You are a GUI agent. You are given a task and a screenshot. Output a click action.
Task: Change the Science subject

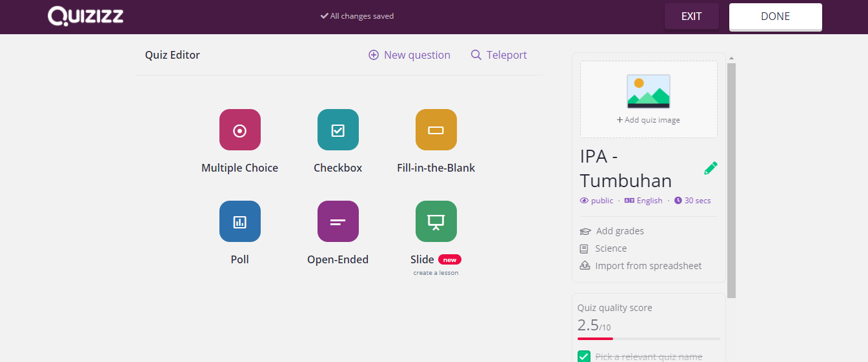pos(603,248)
